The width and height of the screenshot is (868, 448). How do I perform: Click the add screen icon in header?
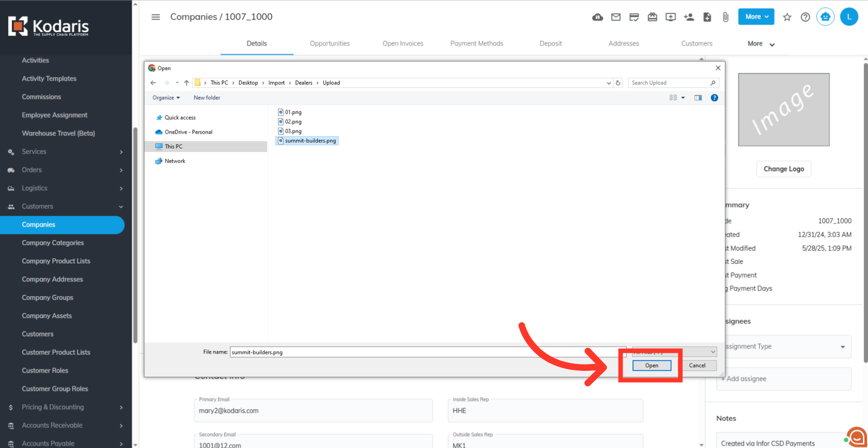(671, 17)
